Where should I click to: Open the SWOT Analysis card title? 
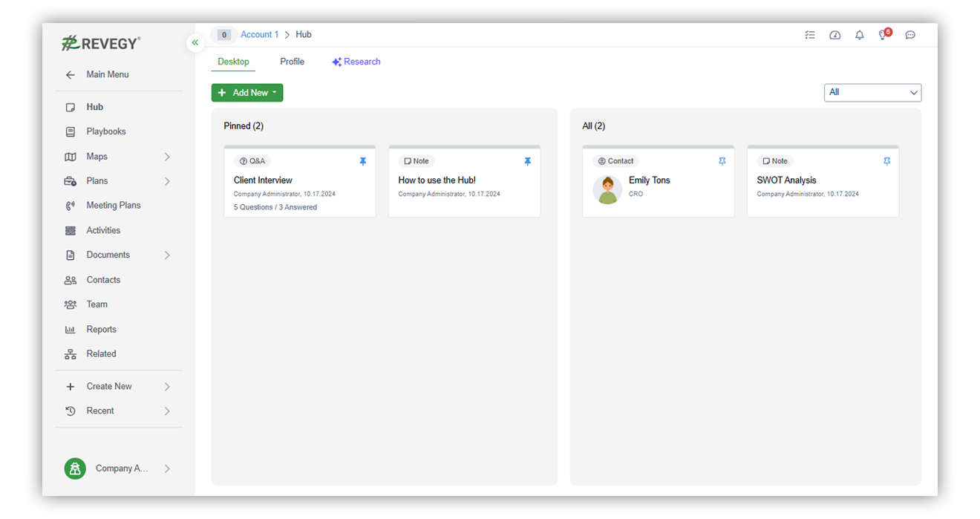pos(787,180)
